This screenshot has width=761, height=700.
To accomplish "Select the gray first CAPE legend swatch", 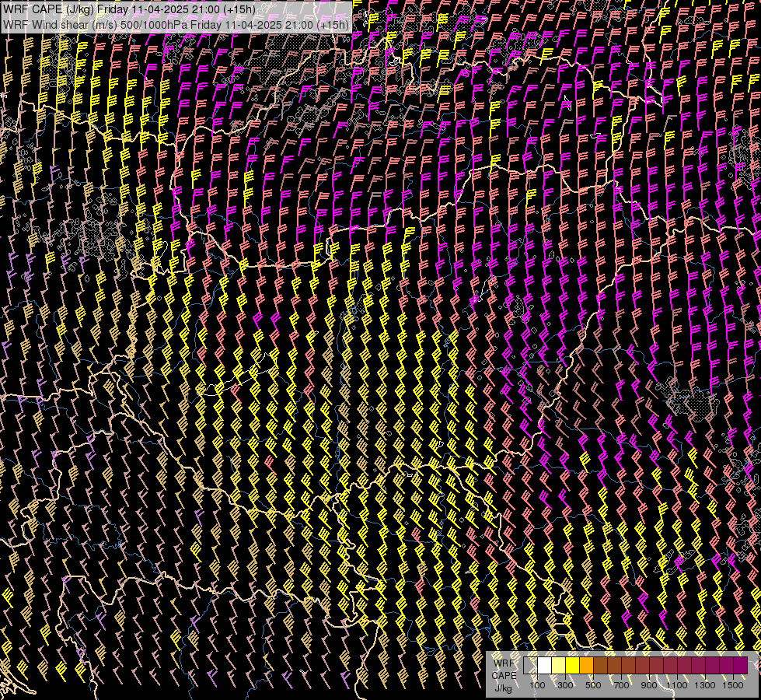I will coord(530,666).
